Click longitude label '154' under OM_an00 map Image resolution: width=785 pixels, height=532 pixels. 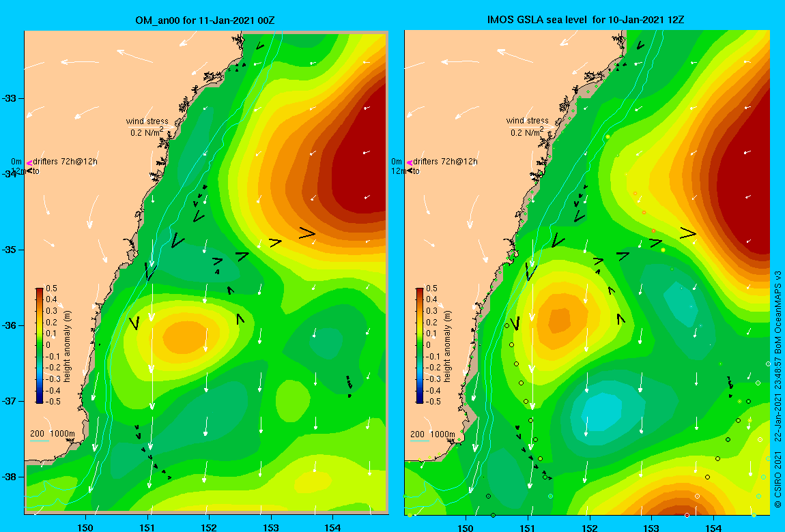[332, 527]
